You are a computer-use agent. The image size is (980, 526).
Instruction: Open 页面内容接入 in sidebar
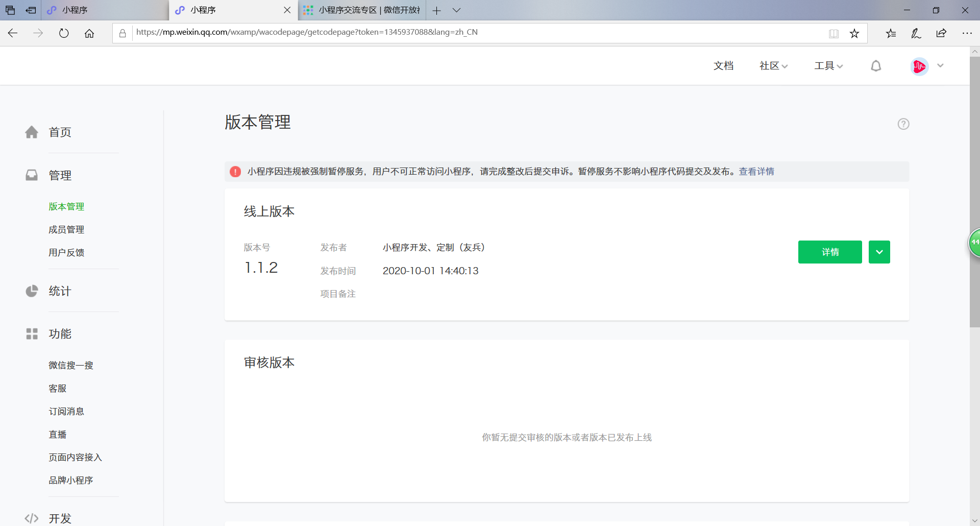pos(76,458)
